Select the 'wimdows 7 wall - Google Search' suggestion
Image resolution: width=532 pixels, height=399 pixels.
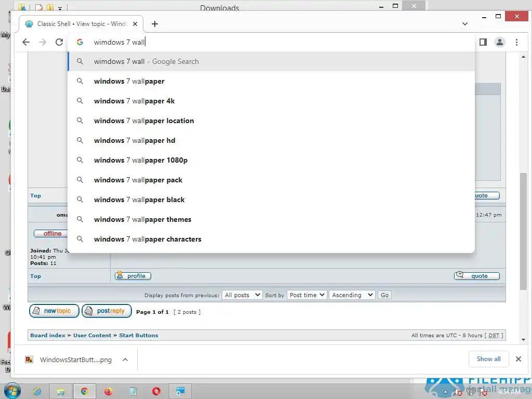[271, 61]
